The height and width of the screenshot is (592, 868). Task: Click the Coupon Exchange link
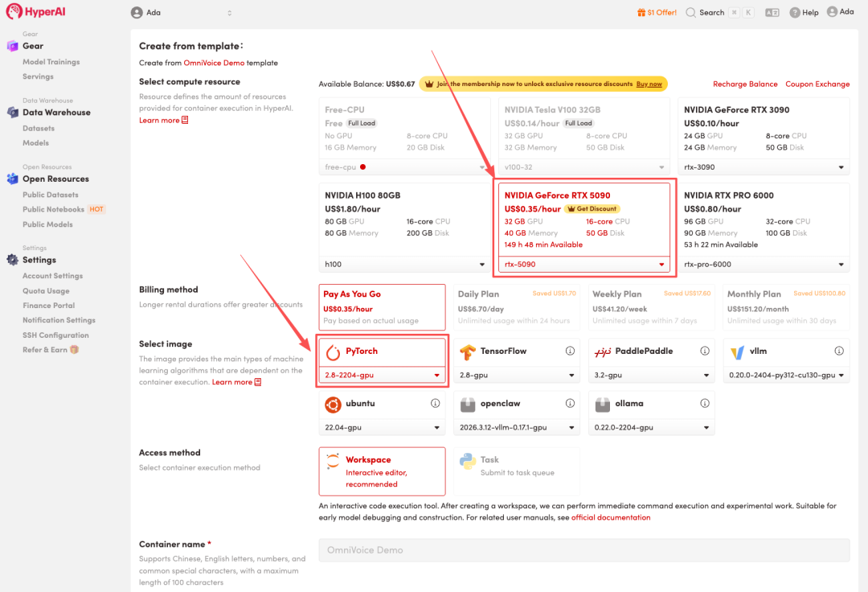(817, 84)
